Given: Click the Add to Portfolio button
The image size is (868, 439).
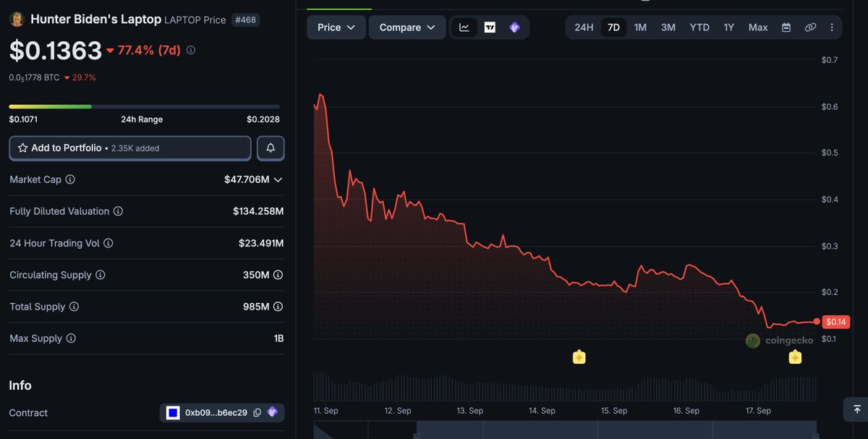Looking at the screenshot, I should (x=130, y=148).
